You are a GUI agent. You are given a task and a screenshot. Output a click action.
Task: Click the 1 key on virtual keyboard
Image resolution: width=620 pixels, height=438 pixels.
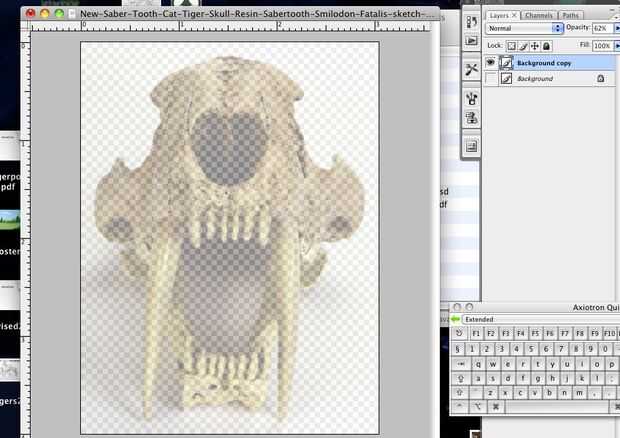point(472,349)
